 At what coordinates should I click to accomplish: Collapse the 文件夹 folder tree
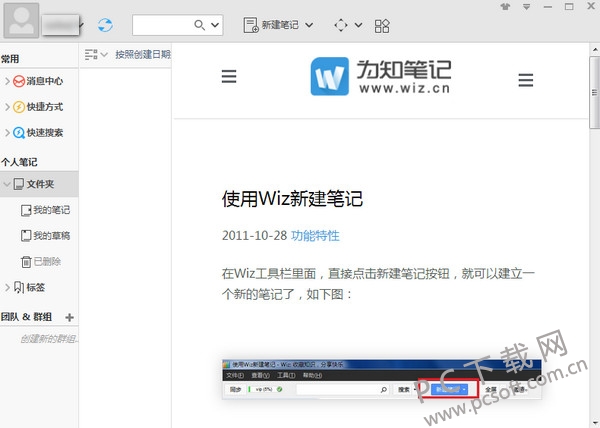[7, 184]
